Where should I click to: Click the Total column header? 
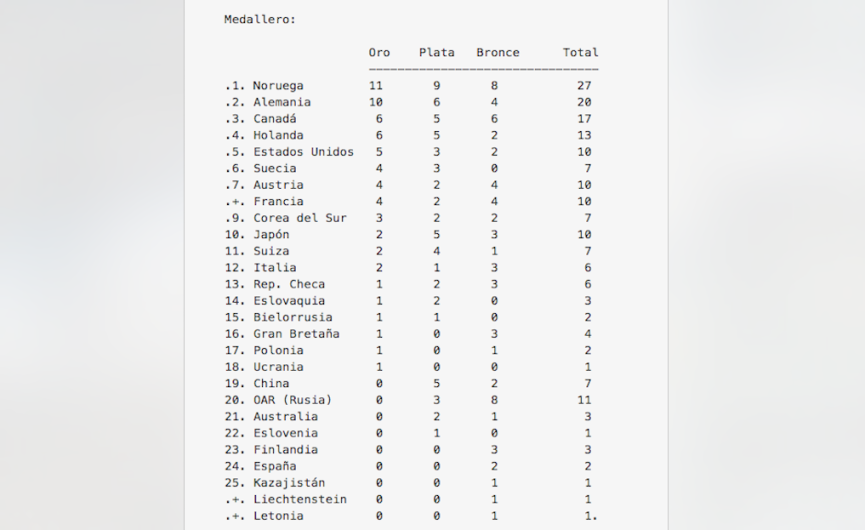coord(580,52)
